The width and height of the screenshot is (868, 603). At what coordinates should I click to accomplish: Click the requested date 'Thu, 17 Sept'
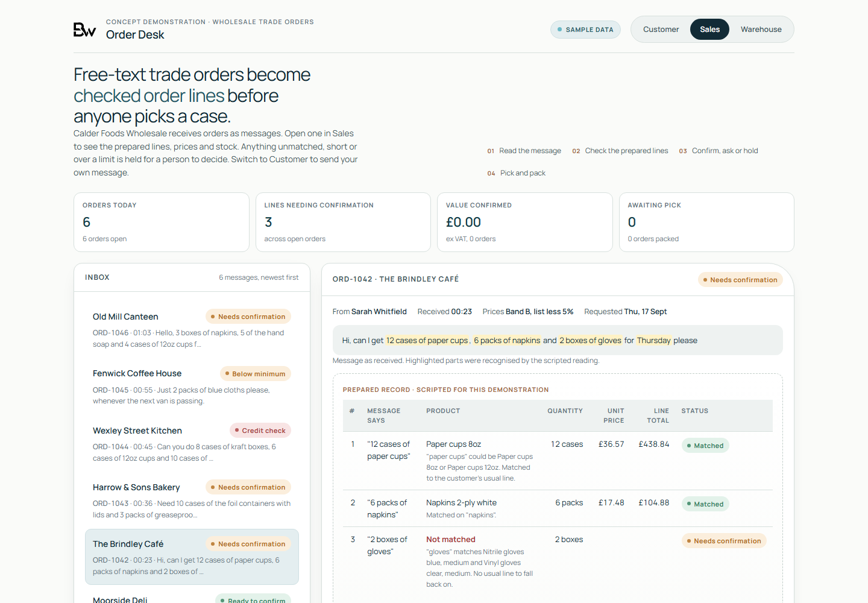click(646, 312)
